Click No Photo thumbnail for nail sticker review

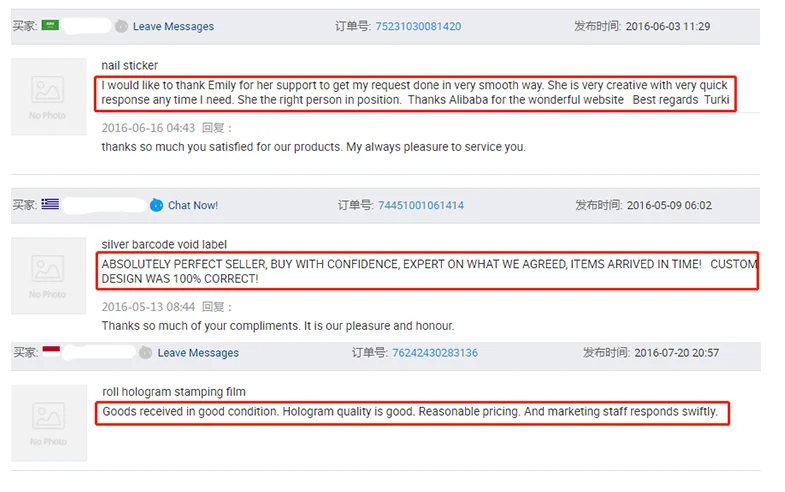tap(48, 96)
